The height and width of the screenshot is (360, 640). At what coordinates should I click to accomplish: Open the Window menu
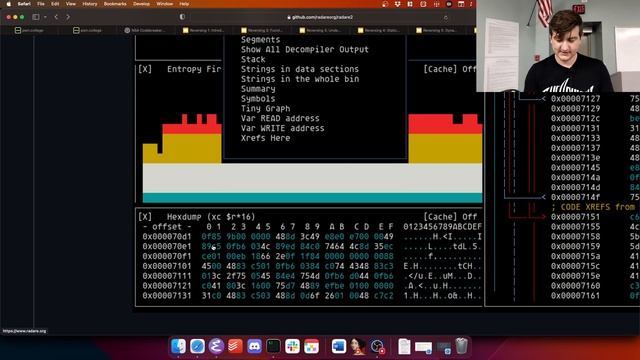click(x=164, y=4)
